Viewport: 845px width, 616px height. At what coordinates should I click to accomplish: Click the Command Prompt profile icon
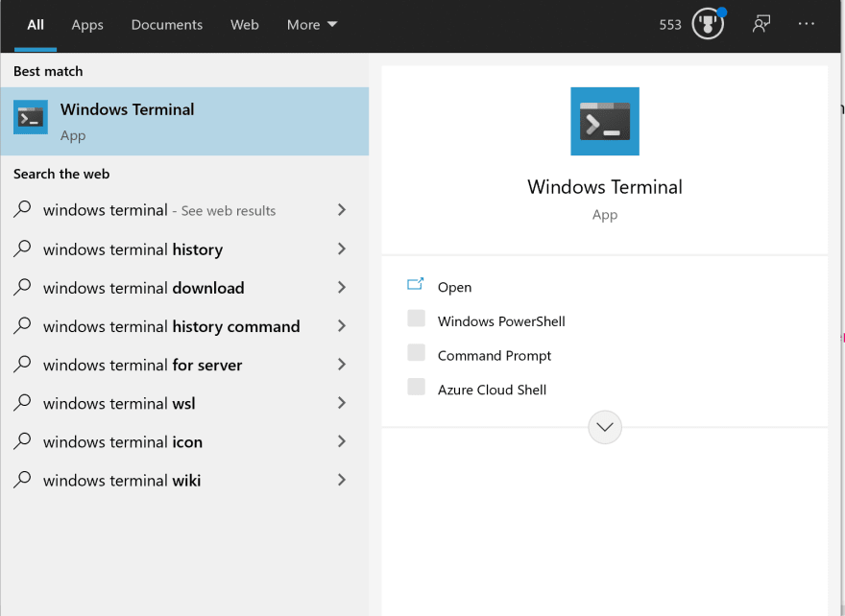click(x=416, y=353)
